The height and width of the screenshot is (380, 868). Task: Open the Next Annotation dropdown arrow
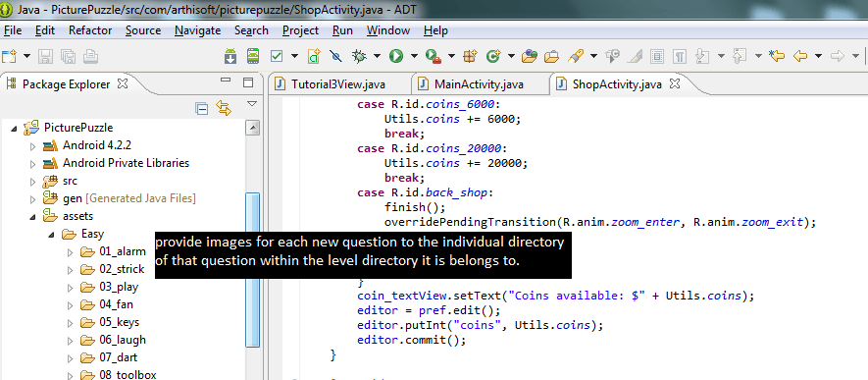(721, 56)
